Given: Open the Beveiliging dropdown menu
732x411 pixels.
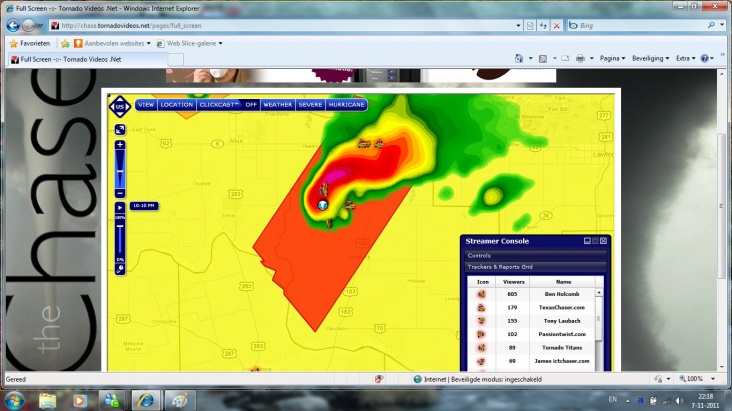Looking at the screenshot, I should tap(650, 58).
